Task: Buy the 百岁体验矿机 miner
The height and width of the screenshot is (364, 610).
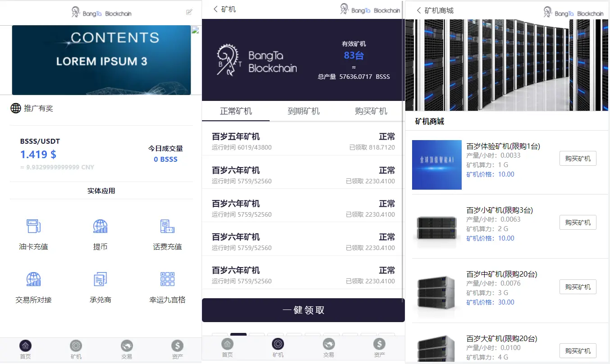Action: point(578,159)
